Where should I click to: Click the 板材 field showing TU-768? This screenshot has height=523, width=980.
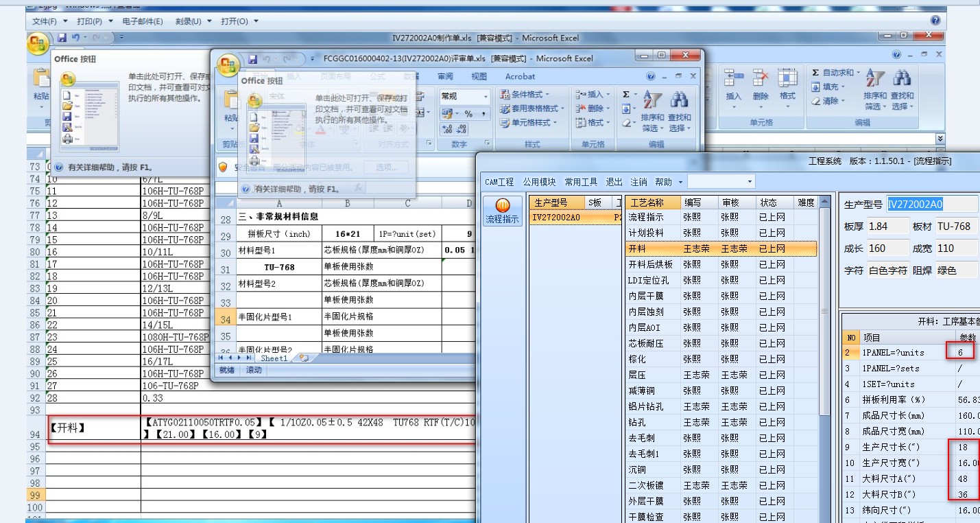[x=956, y=226]
